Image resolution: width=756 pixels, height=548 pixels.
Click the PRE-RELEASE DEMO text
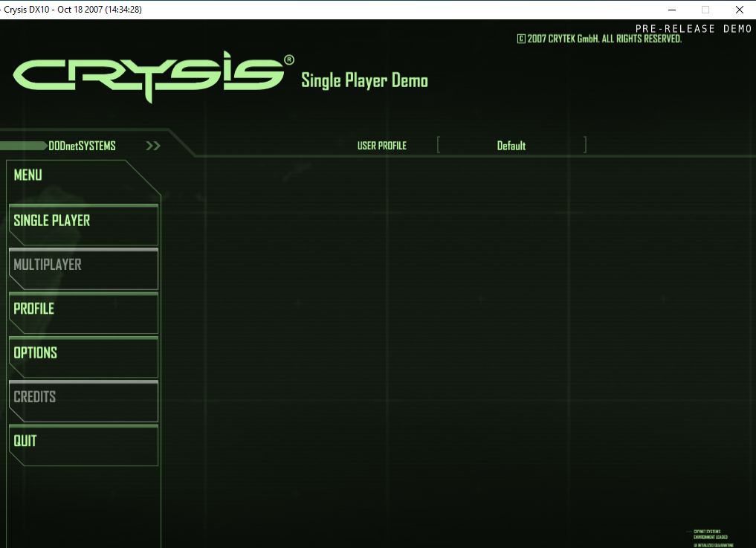coord(694,28)
